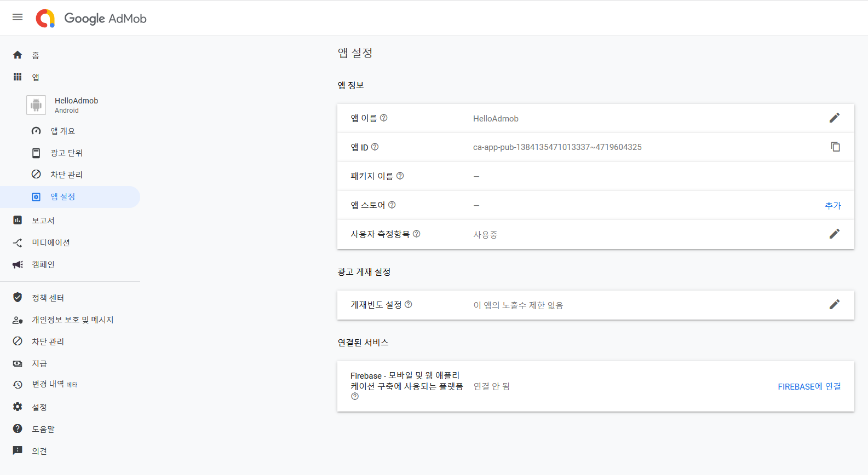This screenshot has height=475, width=868.
Task: Open help tooltip next to 앱 ID
Action: 375,147
